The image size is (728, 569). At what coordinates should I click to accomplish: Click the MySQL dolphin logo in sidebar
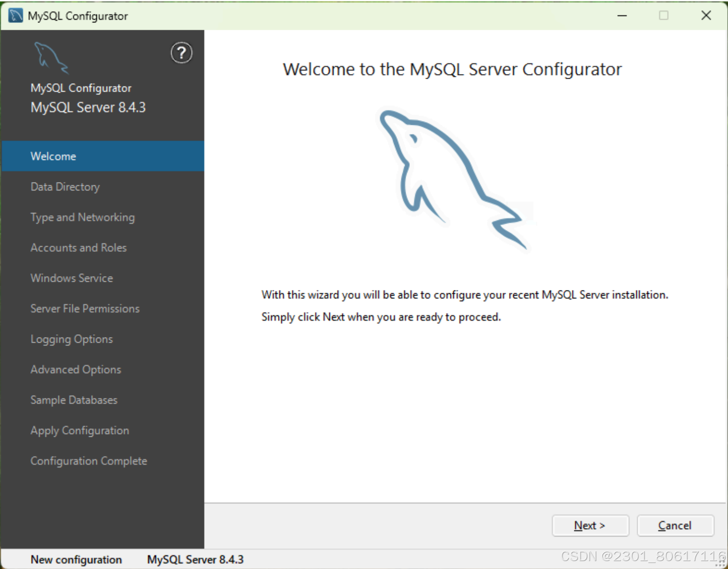tap(51, 57)
